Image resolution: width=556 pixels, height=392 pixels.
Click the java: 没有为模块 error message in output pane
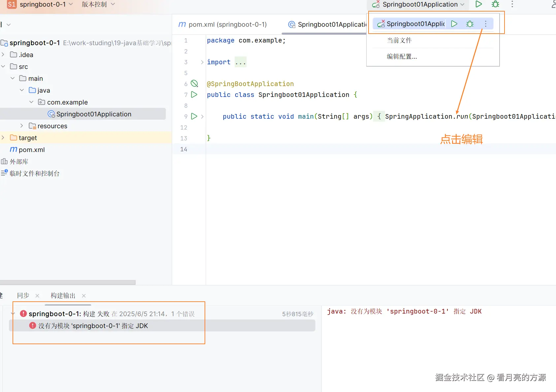pos(404,311)
